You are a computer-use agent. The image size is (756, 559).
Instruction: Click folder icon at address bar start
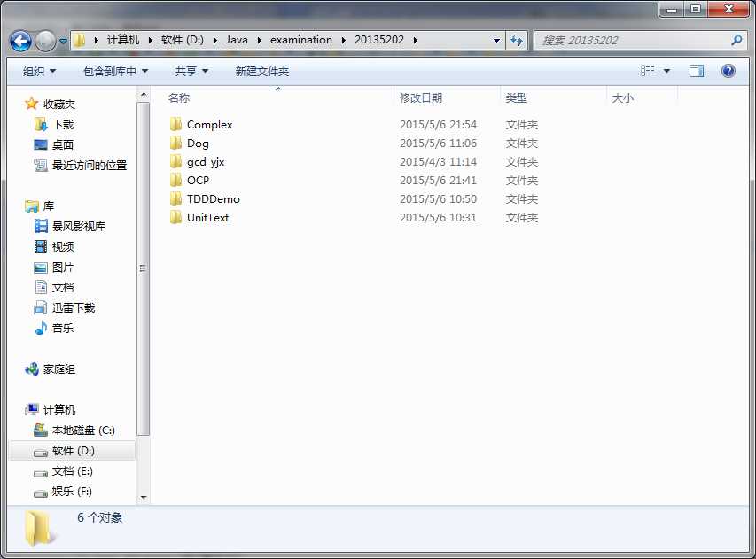80,40
